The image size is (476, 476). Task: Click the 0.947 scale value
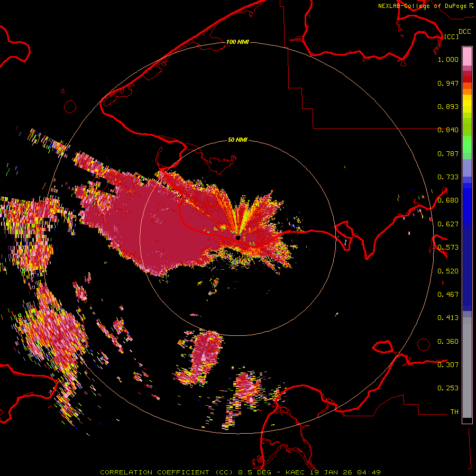[x=448, y=83]
